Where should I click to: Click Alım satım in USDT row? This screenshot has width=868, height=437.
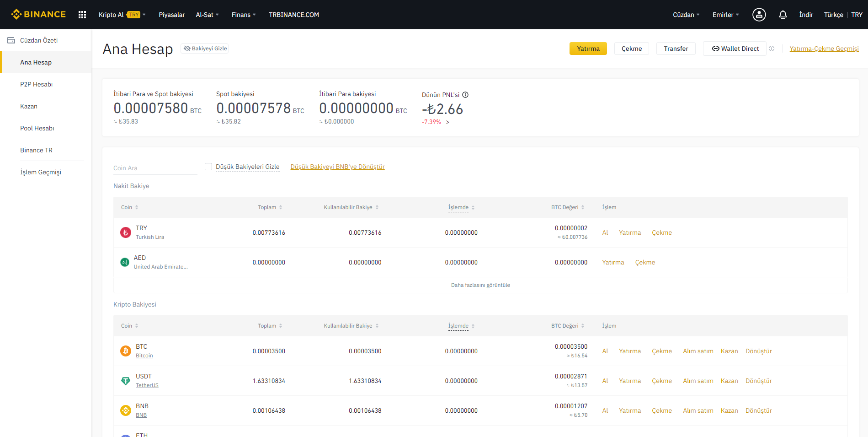(698, 381)
